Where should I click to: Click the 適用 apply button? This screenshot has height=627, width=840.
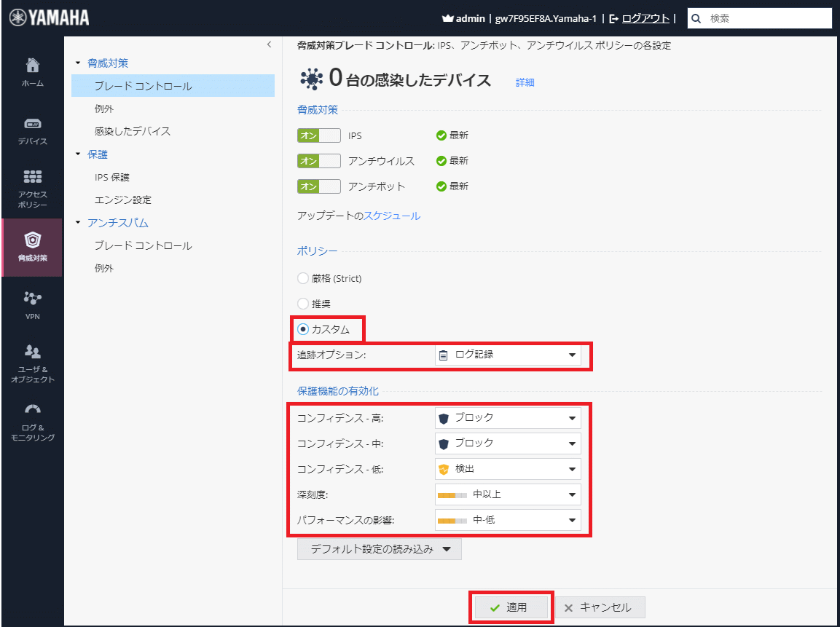pyautogui.click(x=509, y=607)
